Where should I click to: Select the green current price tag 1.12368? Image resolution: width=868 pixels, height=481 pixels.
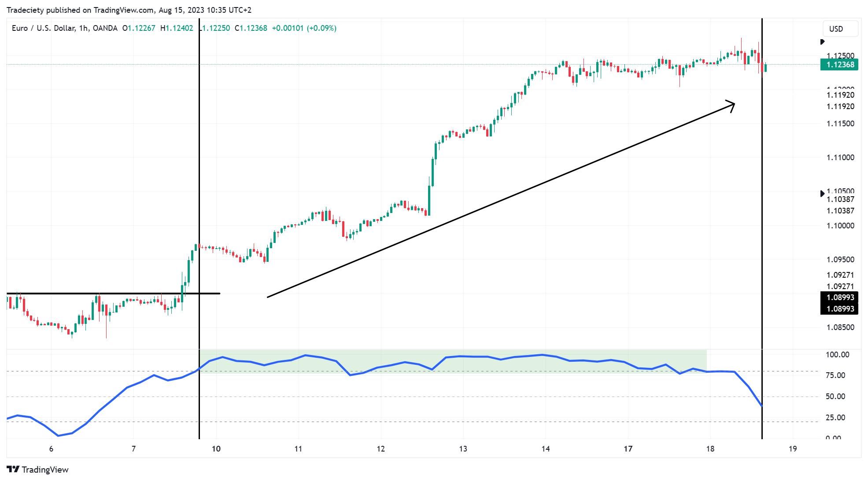pos(839,64)
